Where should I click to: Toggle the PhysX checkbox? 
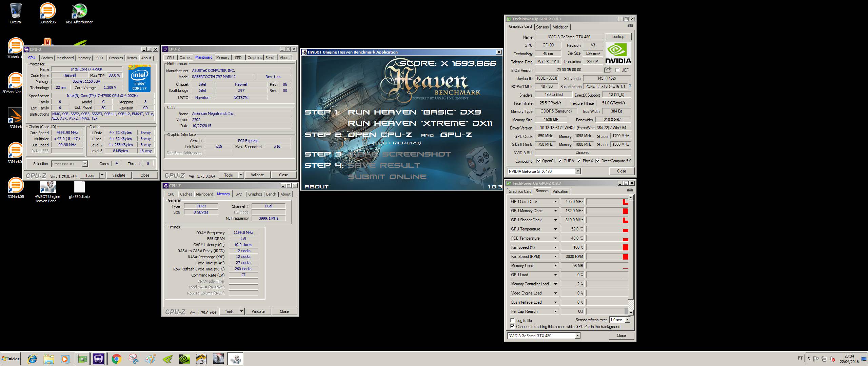[x=579, y=161]
